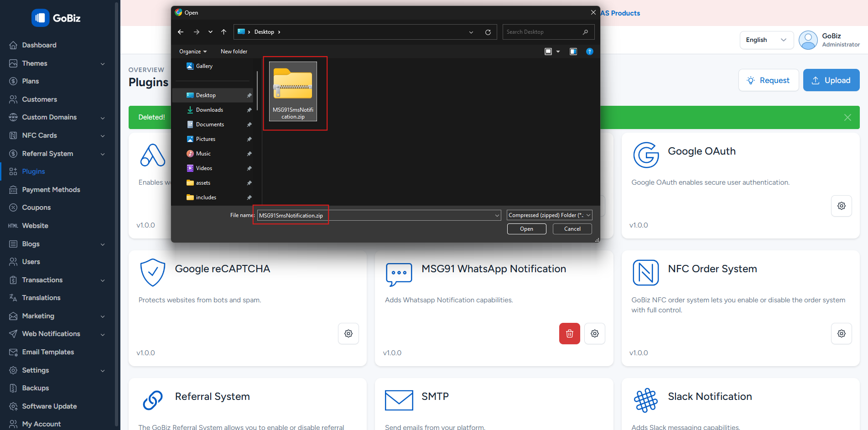The height and width of the screenshot is (430, 868).
Task: Go to Payment Methods in sidebar
Action: click(x=51, y=190)
